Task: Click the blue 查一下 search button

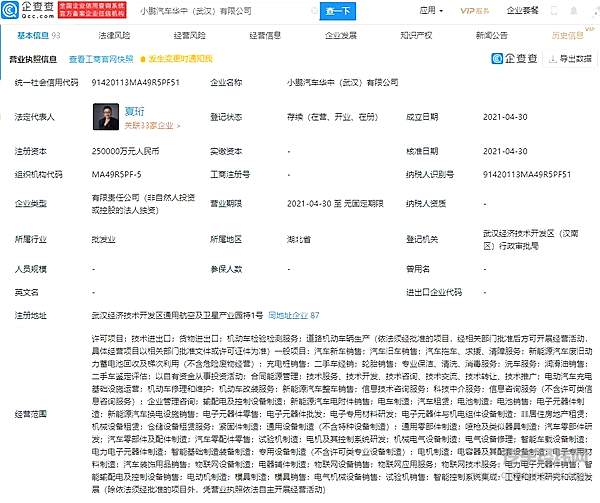Action: (x=338, y=11)
